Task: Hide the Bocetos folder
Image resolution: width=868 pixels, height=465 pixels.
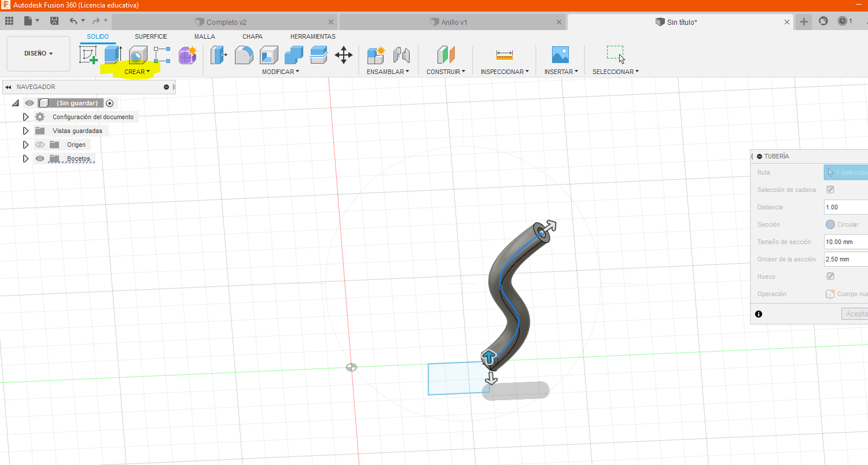Action: click(40, 158)
